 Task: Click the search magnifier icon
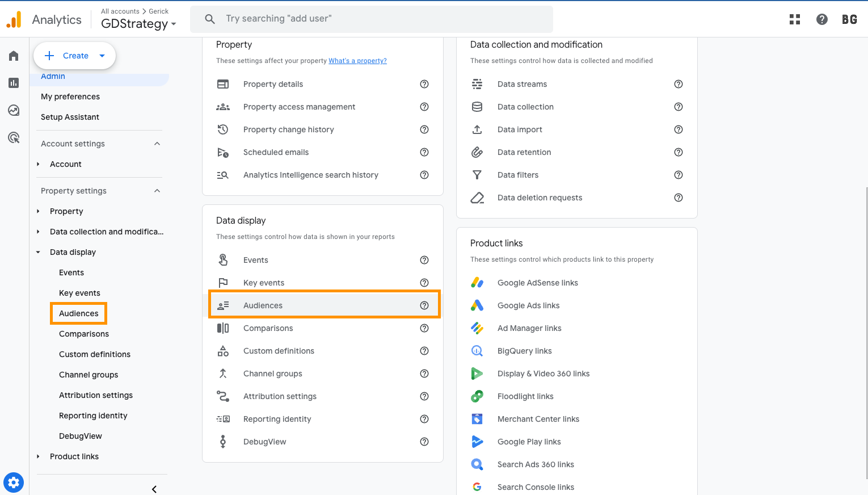[210, 19]
